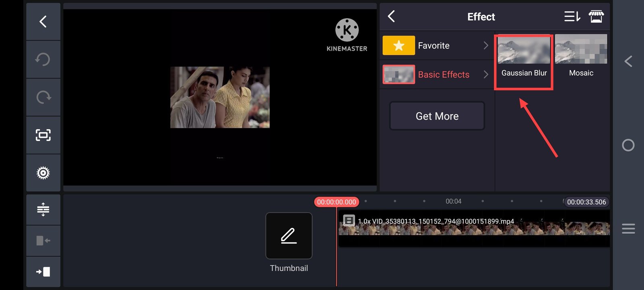Viewport: 644px width, 290px height.
Task: Tap the Thumbnail edit button
Action: click(289, 236)
